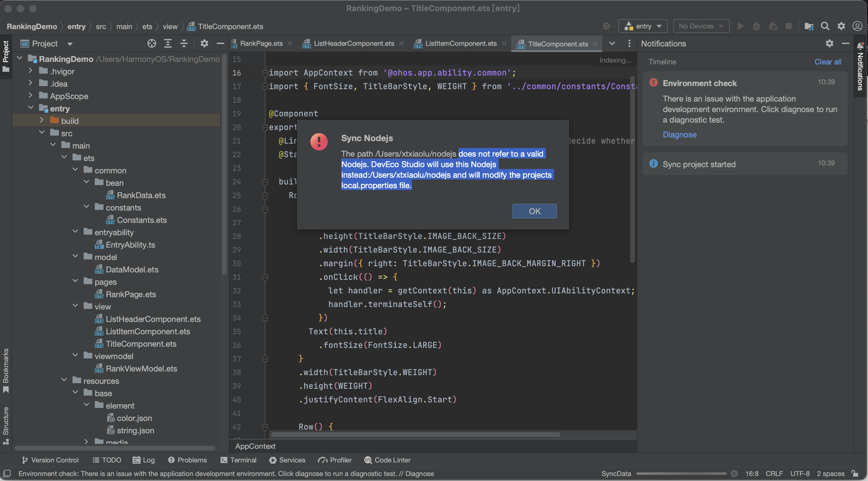
Task: Click the Debug bug icon in toolbar
Action: click(756, 26)
